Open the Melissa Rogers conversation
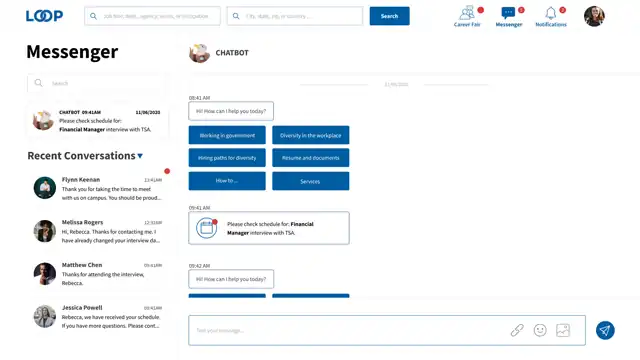Image resolution: width=640 pixels, height=360 pixels. coord(98,231)
